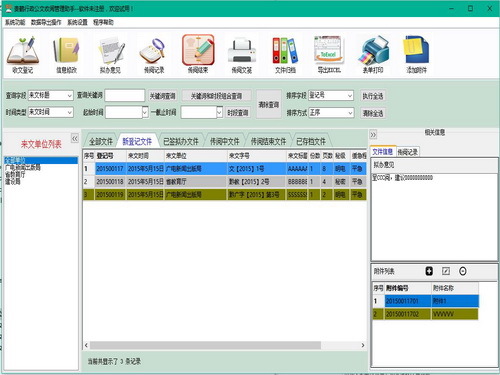
Task: Open the 起始时间 date picker arrow
Action: pos(145,112)
